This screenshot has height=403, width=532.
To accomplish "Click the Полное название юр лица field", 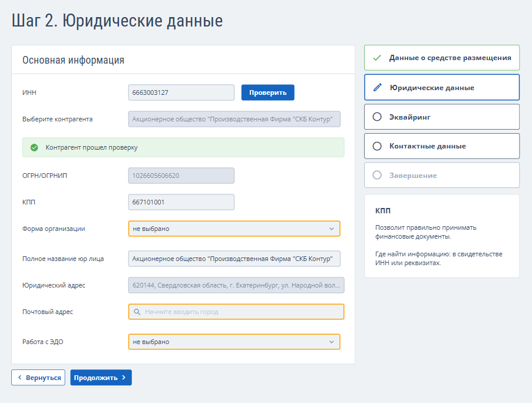I will pos(234,259).
